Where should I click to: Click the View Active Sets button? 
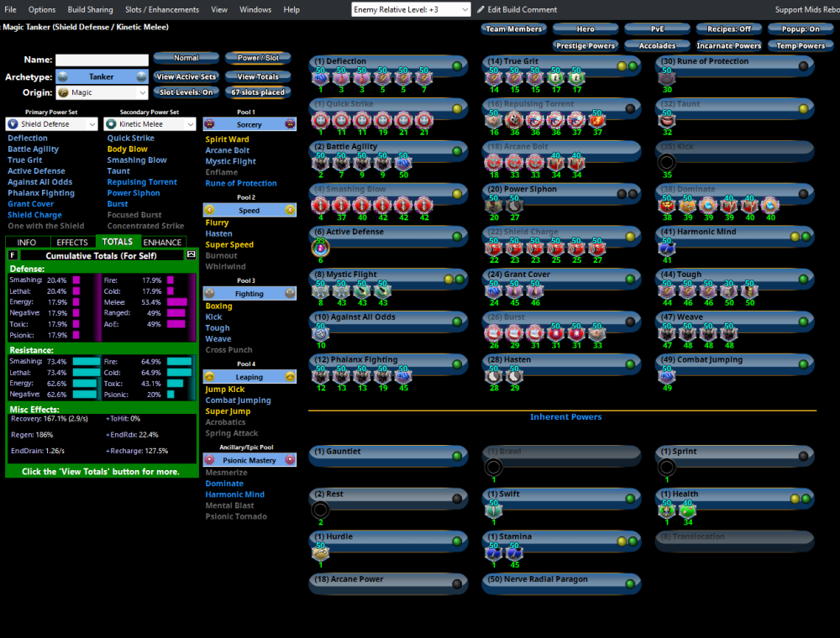click(x=184, y=76)
